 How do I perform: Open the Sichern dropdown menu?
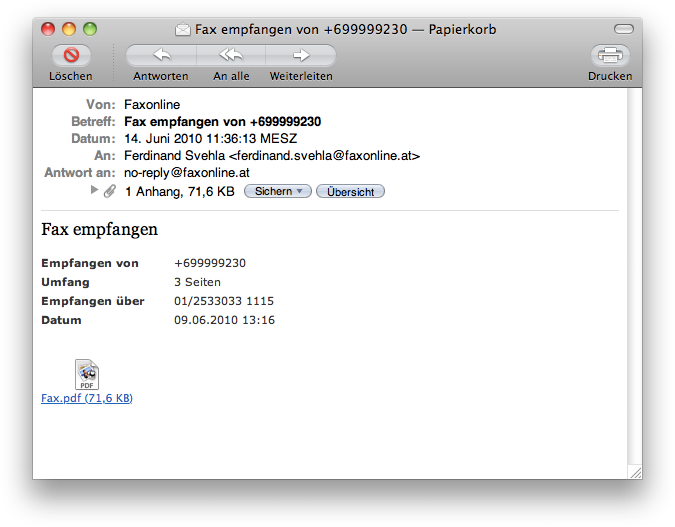(277, 191)
